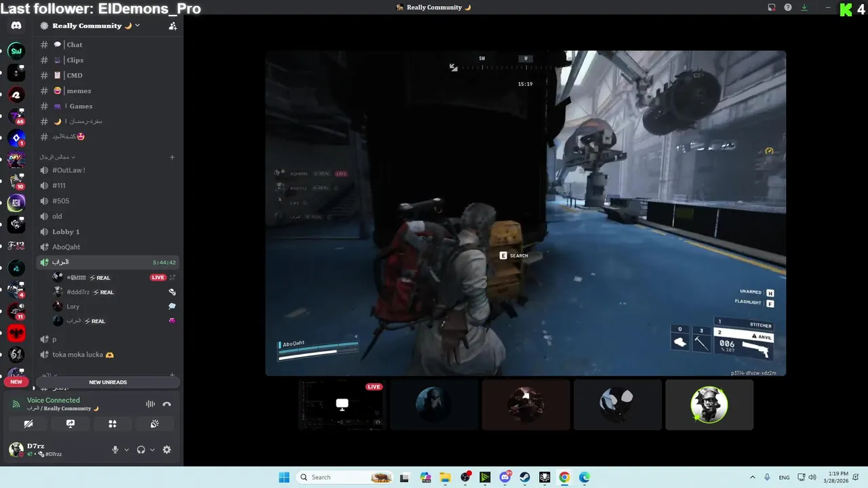Open the D7rz user profile avatar
The height and width of the screenshot is (488, 868).
click(16, 449)
